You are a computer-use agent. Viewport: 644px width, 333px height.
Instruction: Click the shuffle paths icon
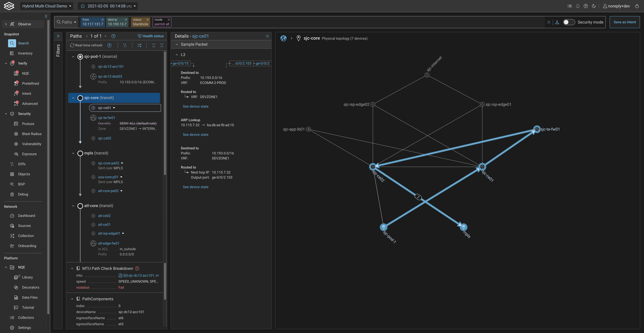point(139,45)
